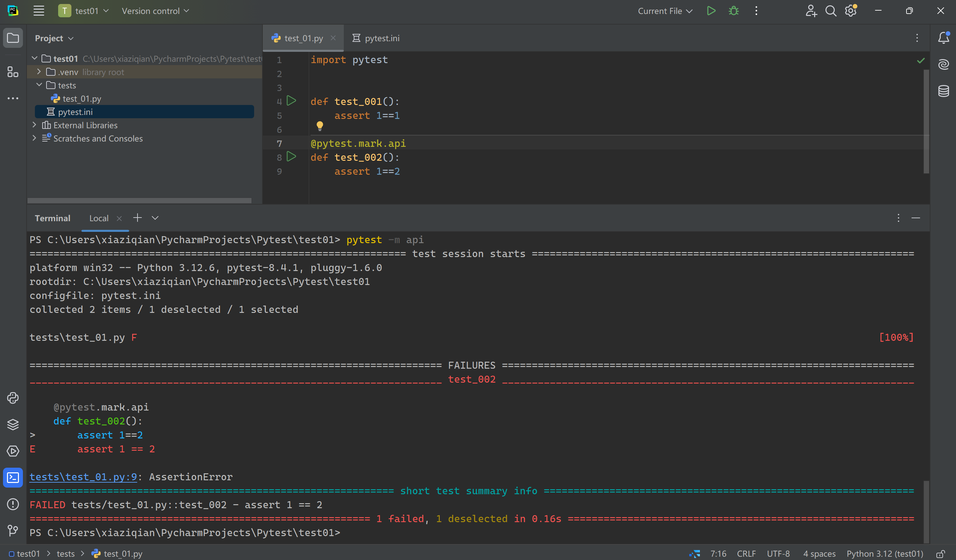Viewport: 956px width, 560px height.
Task: Open the Version Control tool window
Action: click(x=13, y=531)
